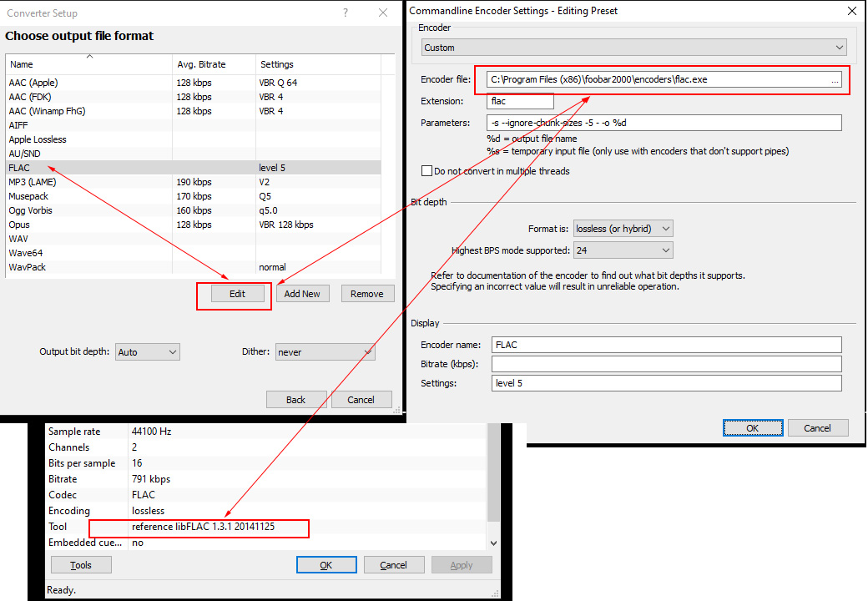This screenshot has width=868, height=601.
Task: Enable 'Do not convert in multiple threads'
Action: [427, 171]
